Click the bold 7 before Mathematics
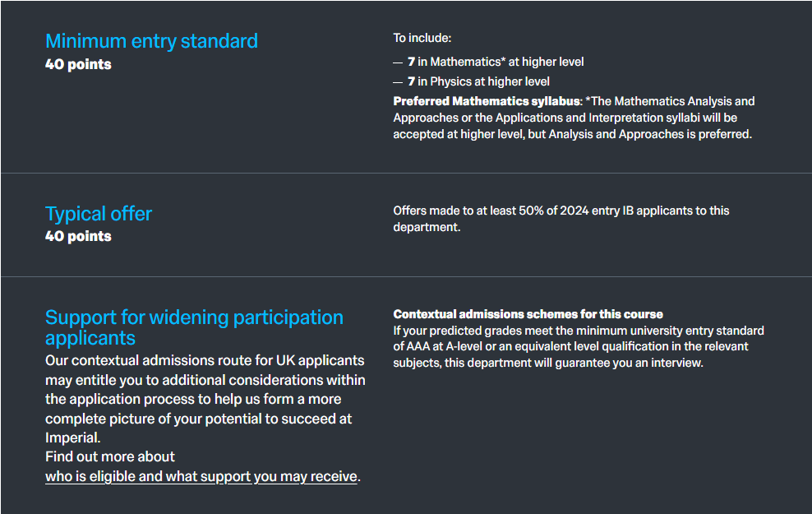The image size is (812, 514). click(x=411, y=62)
